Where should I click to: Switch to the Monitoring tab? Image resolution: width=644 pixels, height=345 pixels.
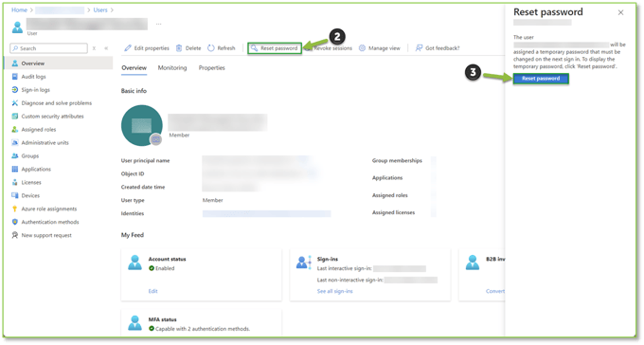172,68
